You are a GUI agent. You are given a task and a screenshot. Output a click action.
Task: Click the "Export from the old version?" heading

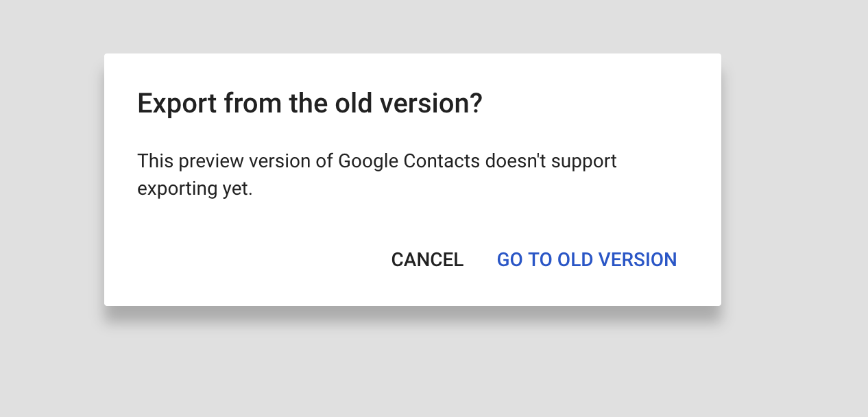[x=310, y=104]
